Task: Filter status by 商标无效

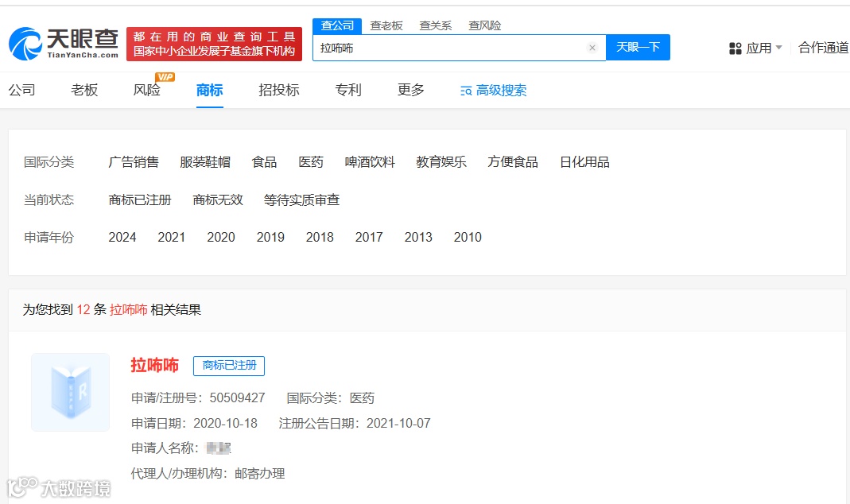Action: 217,200
